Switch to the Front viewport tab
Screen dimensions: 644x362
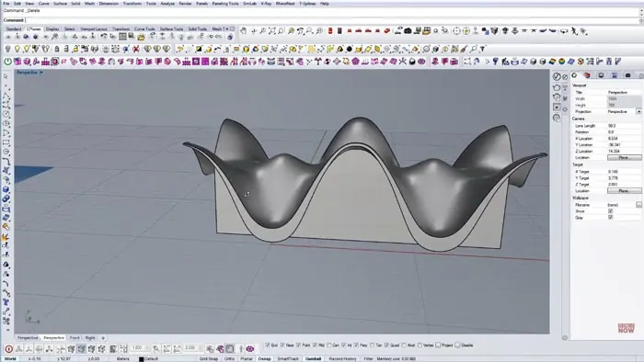(x=75, y=338)
